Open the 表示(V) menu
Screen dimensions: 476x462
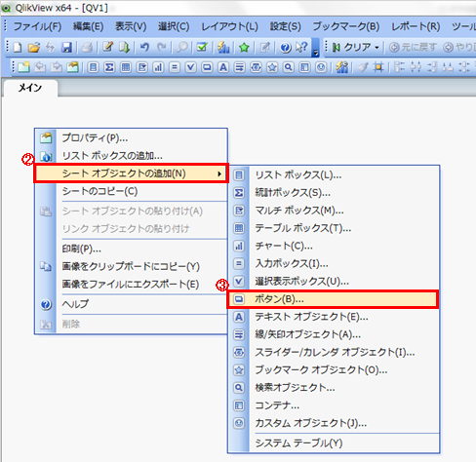131,26
